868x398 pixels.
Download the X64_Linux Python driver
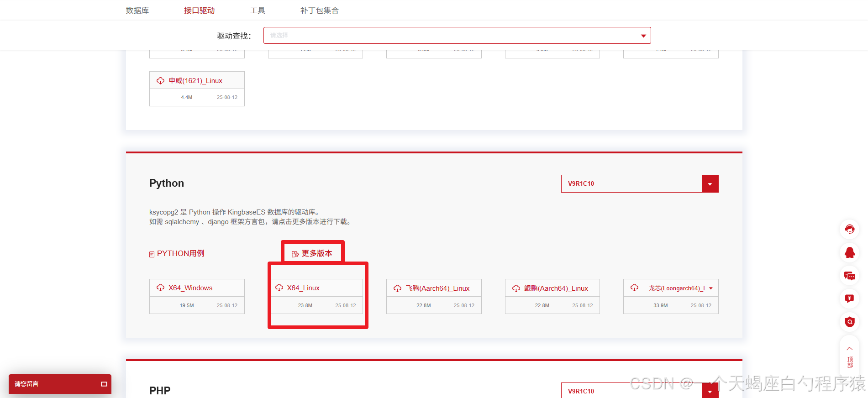[x=303, y=288]
